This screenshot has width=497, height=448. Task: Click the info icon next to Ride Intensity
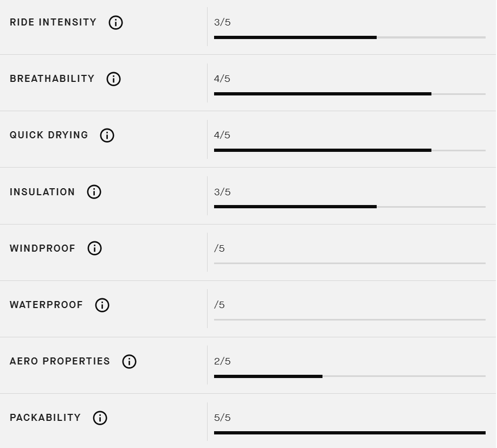pos(115,23)
